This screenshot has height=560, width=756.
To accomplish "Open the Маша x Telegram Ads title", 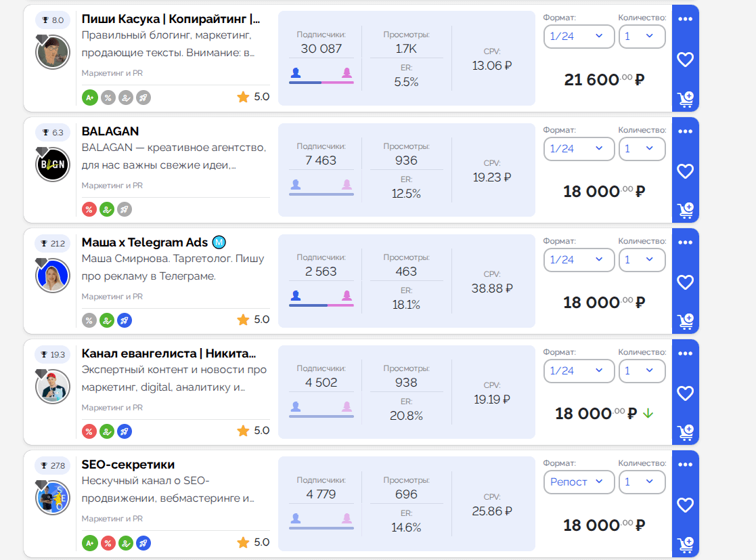I will pos(145,242).
